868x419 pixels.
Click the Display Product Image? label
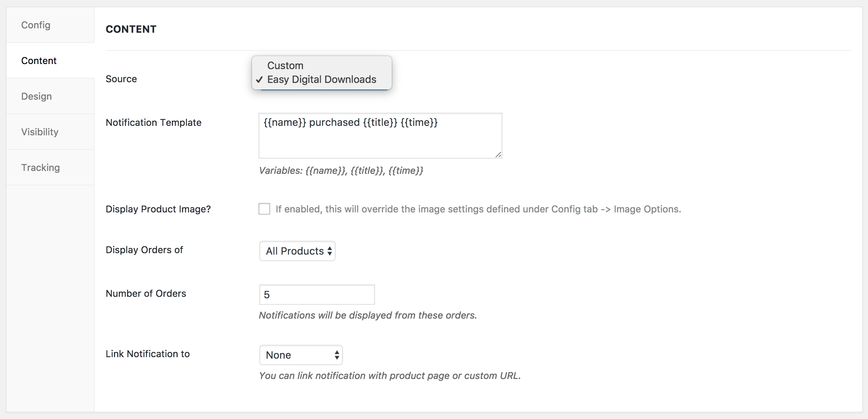pos(158,209)
